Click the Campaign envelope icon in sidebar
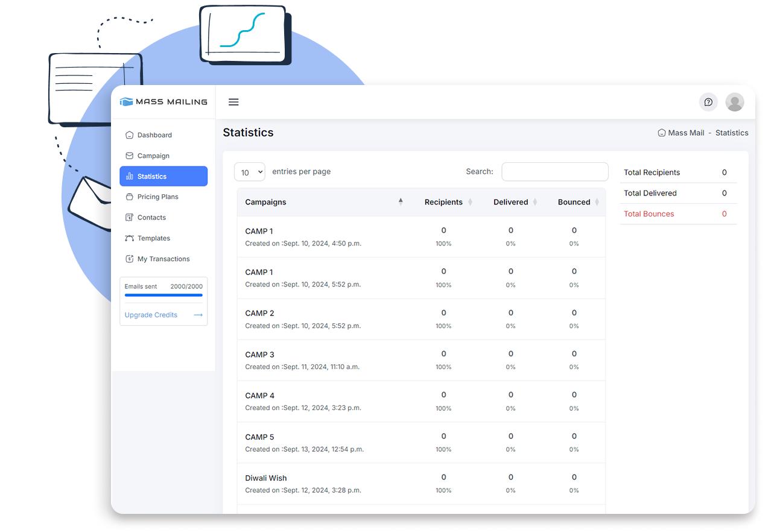777x532 pixels. (129, 156)
